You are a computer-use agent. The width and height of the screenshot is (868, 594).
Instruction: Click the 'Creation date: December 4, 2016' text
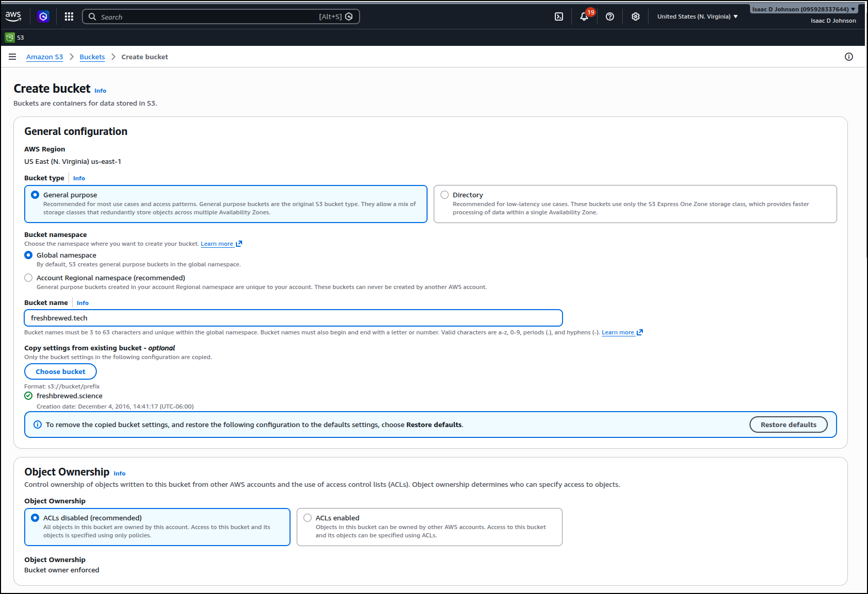click(115, 406)
